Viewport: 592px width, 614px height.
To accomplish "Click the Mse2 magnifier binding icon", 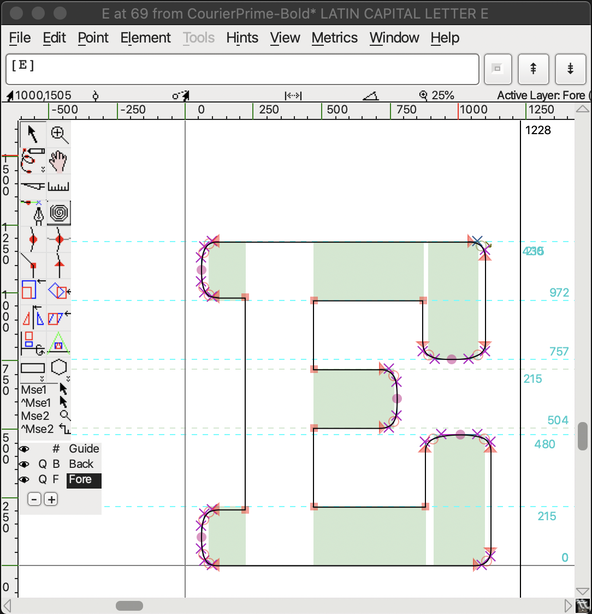I will [x=65, y=415].
